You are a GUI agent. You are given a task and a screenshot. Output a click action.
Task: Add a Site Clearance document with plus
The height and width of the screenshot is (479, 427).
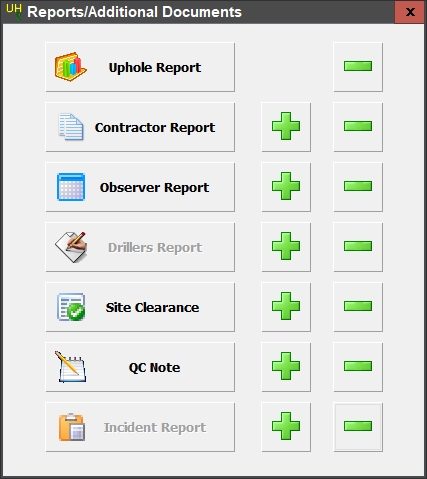(286, 307)
